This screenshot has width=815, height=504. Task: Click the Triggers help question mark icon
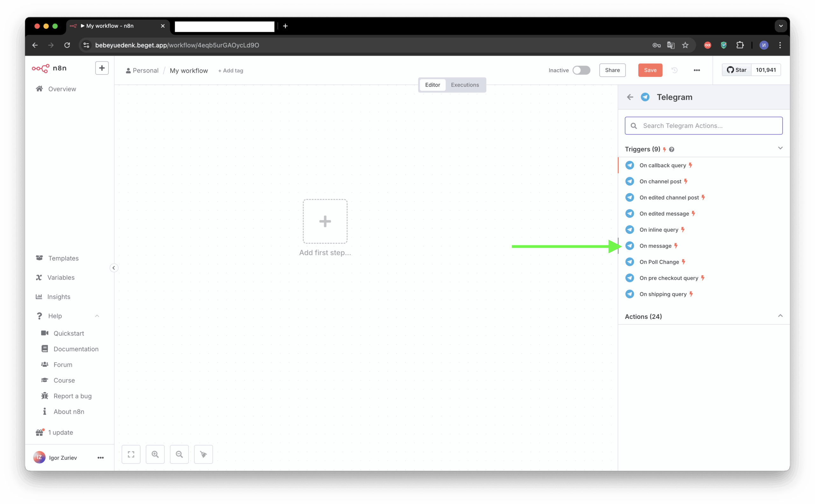pyautogui.click(x=672, y=149)
